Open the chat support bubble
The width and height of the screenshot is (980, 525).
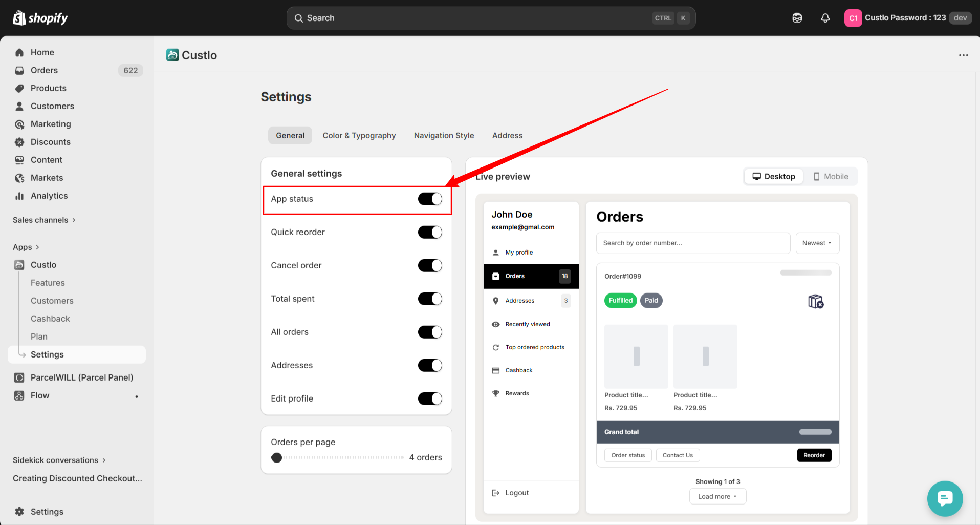click(x=945, y=498)
